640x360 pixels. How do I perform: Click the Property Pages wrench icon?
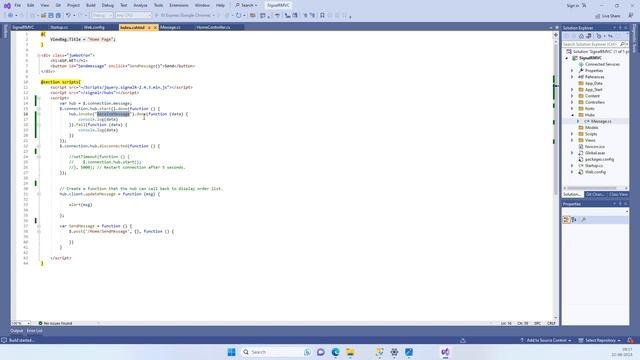click(584, 220)
